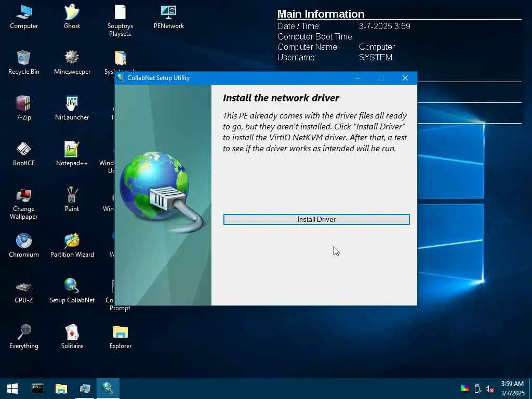The height and width of the screenshot is (399, 532).
Task: Click the 'Computer Name:' label on the wallpaper
Action: 308,47
